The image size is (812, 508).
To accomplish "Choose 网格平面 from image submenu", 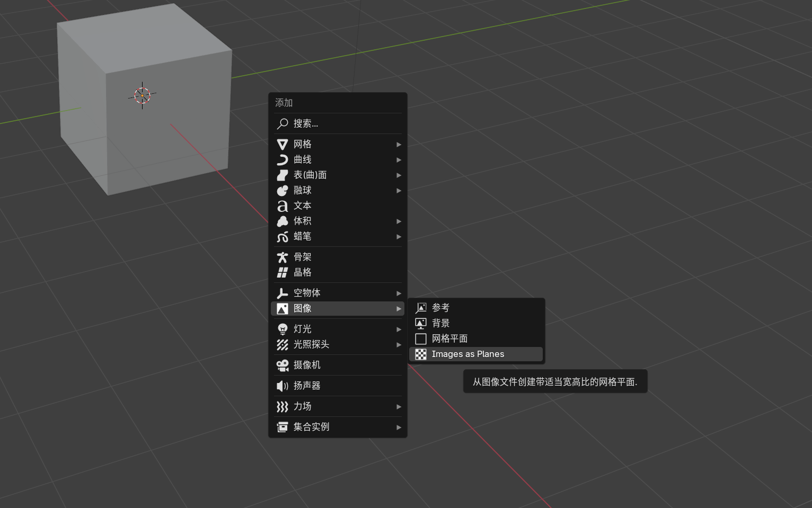I will point(449,338).
